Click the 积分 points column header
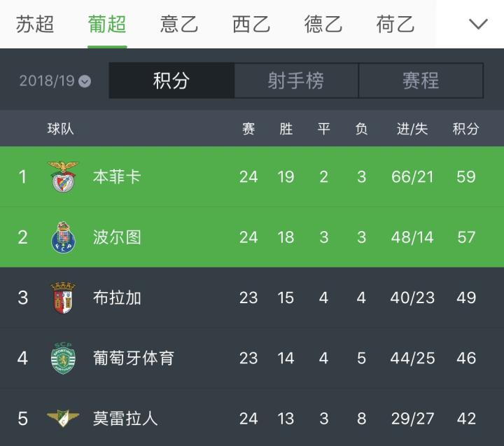504x446 pixels. (466, 129)
